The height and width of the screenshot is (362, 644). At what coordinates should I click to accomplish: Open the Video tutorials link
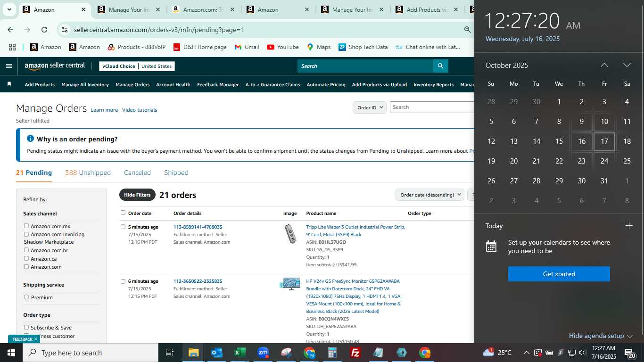click(140, 110)
